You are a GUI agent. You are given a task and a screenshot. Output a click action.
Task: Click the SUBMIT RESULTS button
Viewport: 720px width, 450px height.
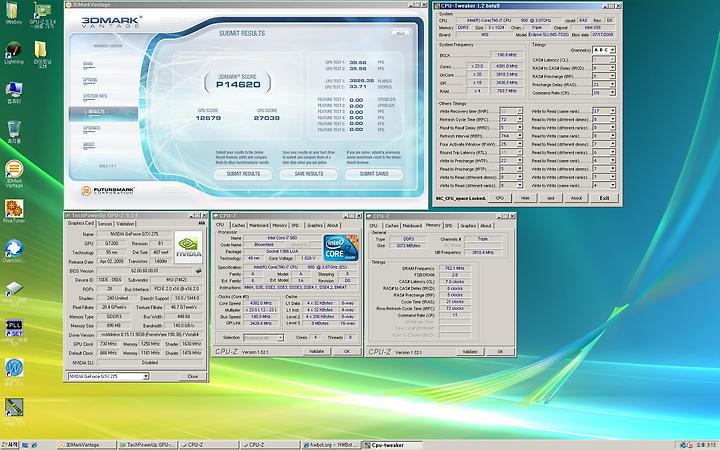point(243,174)
